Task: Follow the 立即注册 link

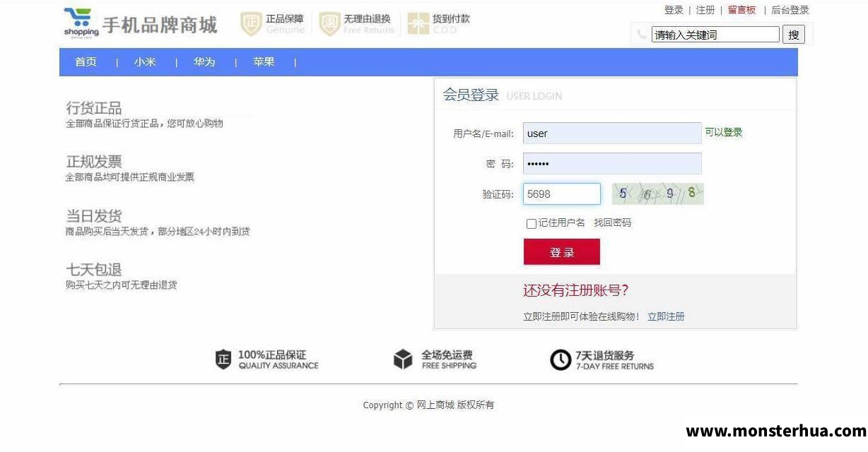Action: tap(666, 316)
